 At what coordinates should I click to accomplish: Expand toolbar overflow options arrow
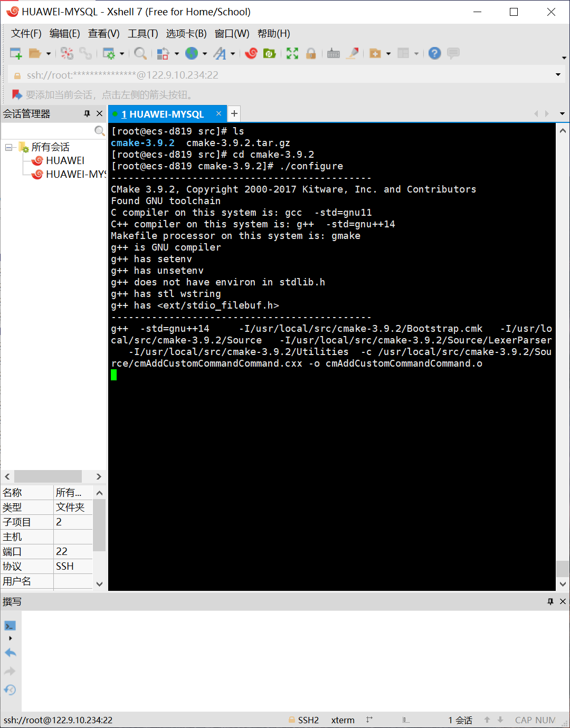564,58
